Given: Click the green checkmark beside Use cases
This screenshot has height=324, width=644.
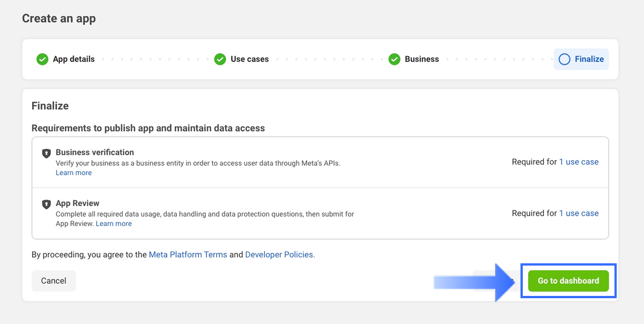Looking at the screenshot, I should (x=220, y=59).
